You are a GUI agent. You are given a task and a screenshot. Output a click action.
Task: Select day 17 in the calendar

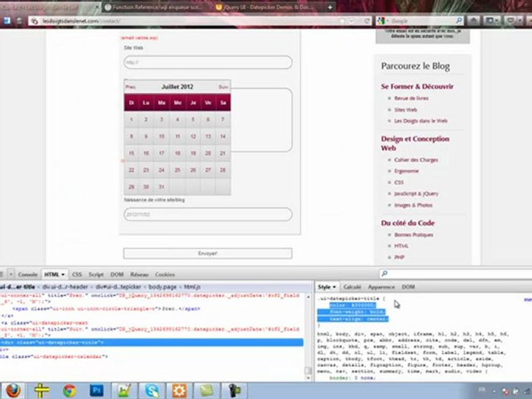162,154
